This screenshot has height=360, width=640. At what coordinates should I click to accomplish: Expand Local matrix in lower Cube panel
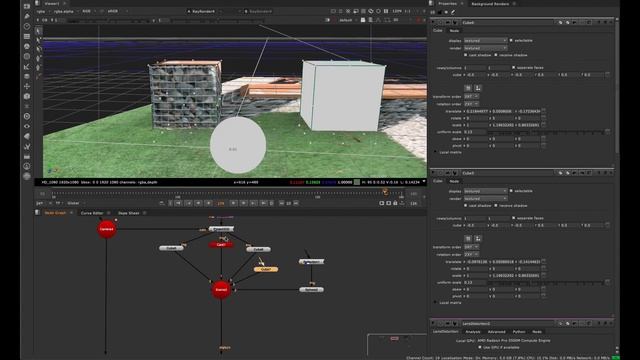coord(436,302)
